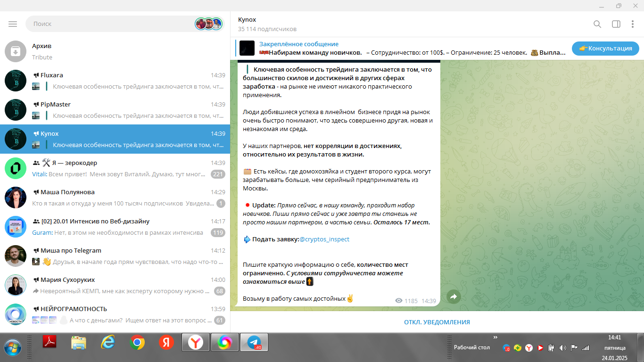Open the clock showing 14:41
Image resolution: width=644 pixels, height=362 pixels.
click(614, 347)
